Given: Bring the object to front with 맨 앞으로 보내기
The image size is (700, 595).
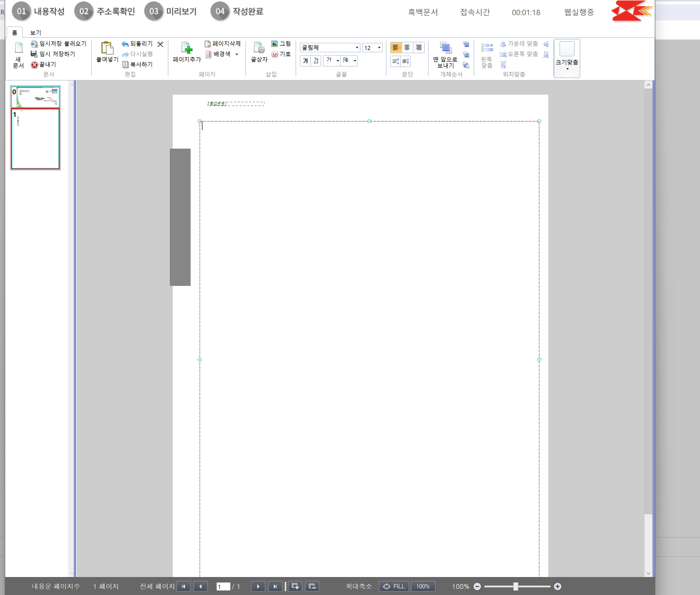Looking at the screenshot, I should [x=445, y=55].
